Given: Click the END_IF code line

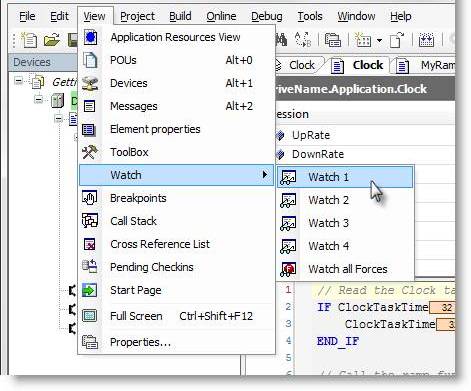Looking at the screenshot, I should pyautogui.click(x=338, y=341).
